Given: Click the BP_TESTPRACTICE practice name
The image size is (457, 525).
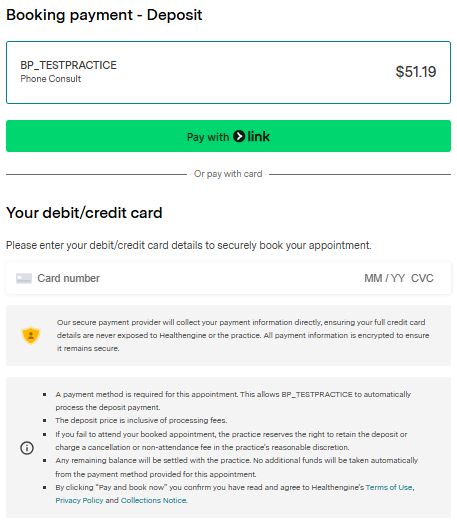Looking at the screenshot, I should pyautogui.click(x=68, y=65).
